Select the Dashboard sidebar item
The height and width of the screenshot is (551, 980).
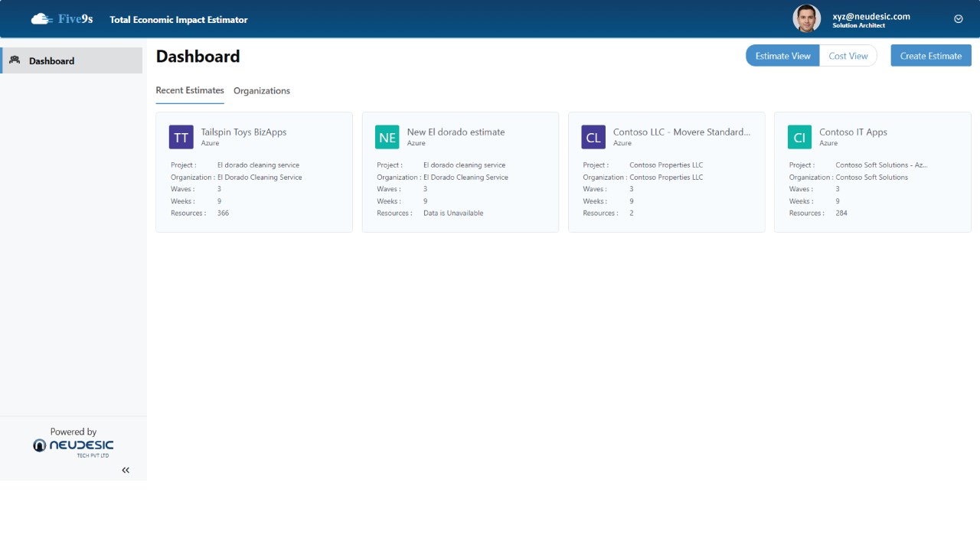[71, 60]
